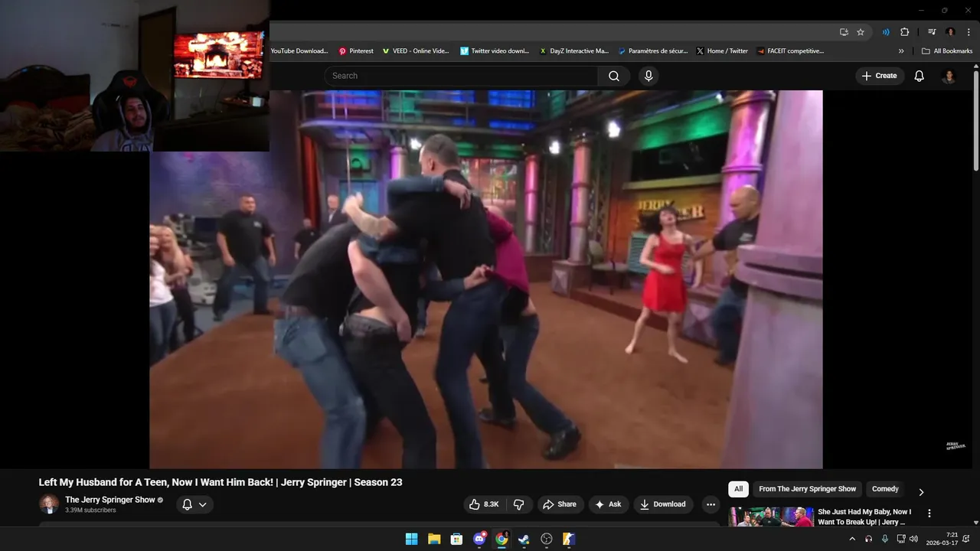980x551 pixels.
Task: Open Chrome profile avatar
Action: tap(950, 32)
